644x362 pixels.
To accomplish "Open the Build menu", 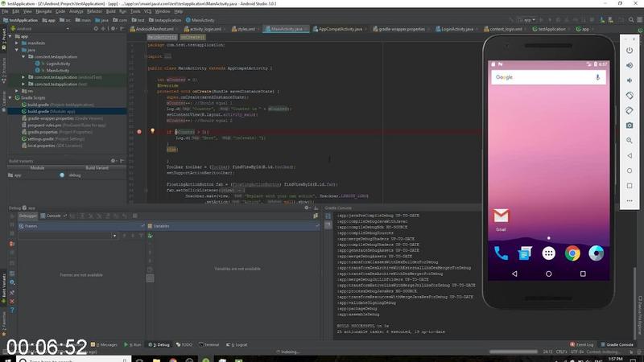I will [x=111, y=11].
